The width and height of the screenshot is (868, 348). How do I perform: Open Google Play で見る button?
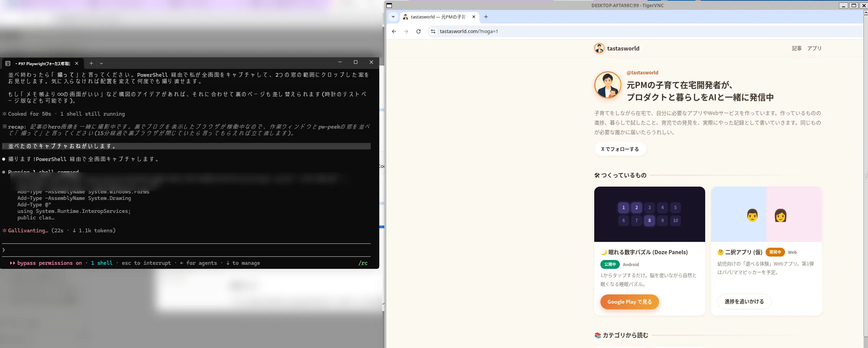pos(629,302)
